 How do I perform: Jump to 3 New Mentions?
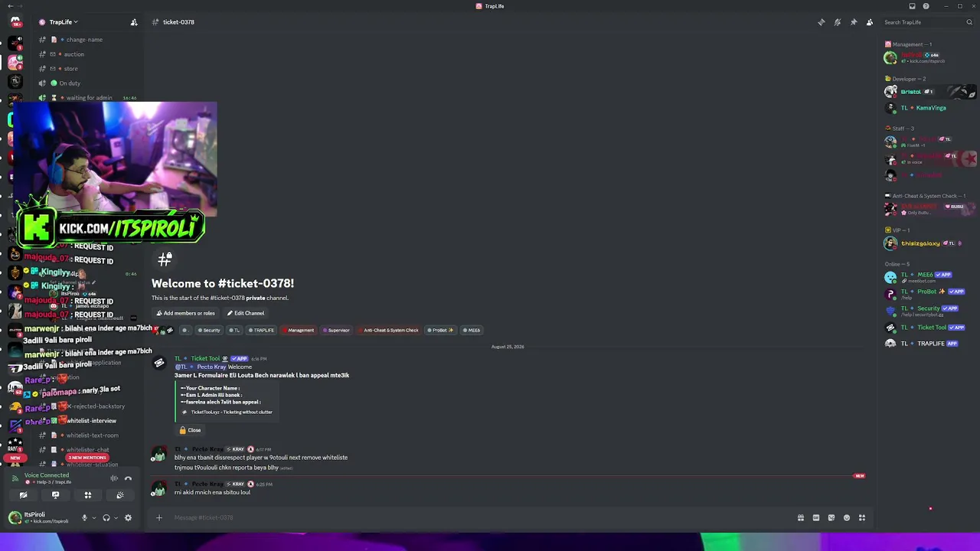point(87,458)
